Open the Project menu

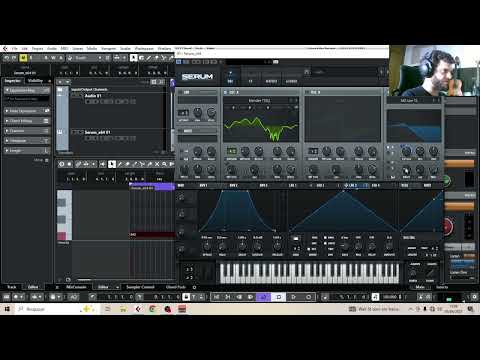(x=37, y=49)
